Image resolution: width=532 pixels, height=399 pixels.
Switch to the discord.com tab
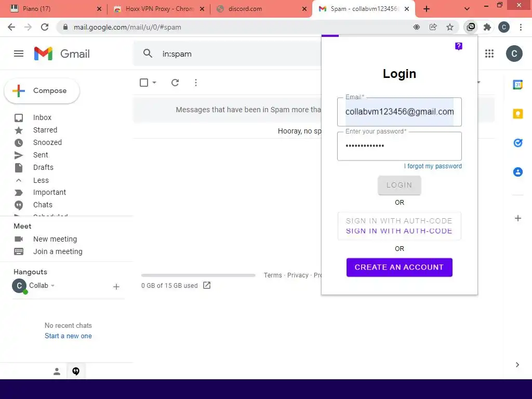click(x=261, y=9)
